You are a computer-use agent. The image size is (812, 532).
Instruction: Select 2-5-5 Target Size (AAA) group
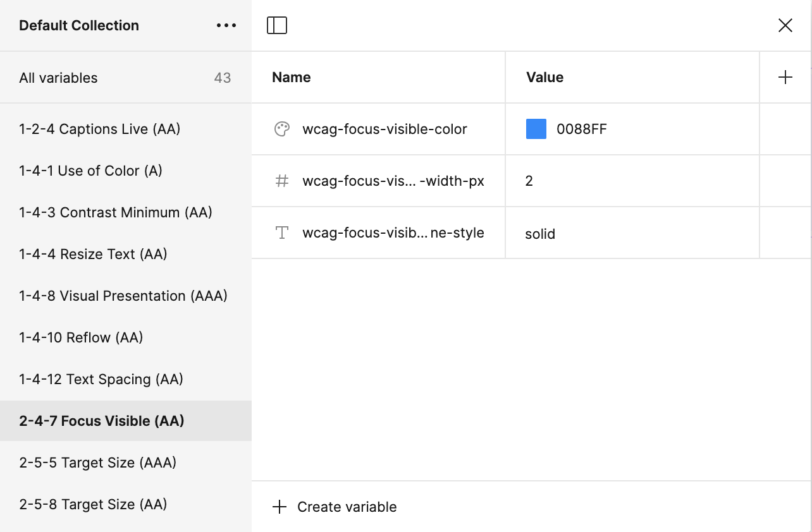coord(98,462)
